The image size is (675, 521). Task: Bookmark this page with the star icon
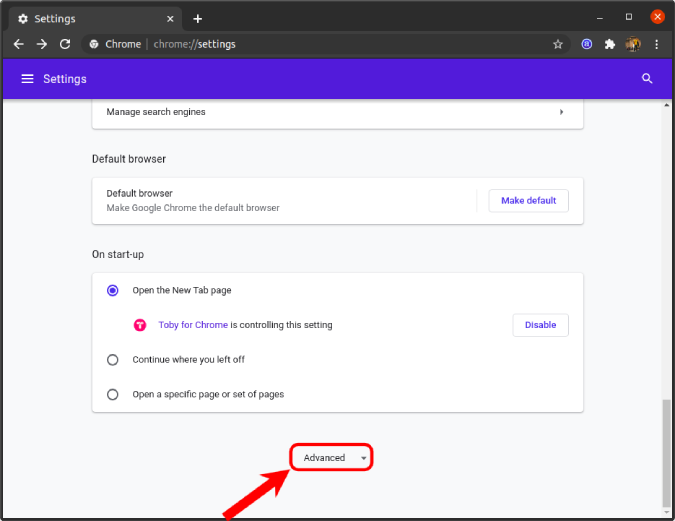pyautogui.click(x=558, y=44)
